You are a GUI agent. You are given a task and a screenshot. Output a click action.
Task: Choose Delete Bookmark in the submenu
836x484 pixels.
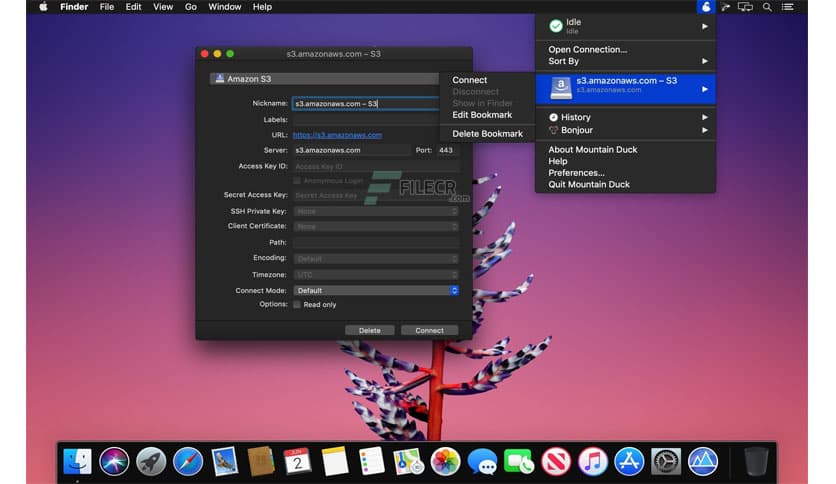[x=487, y=134]
